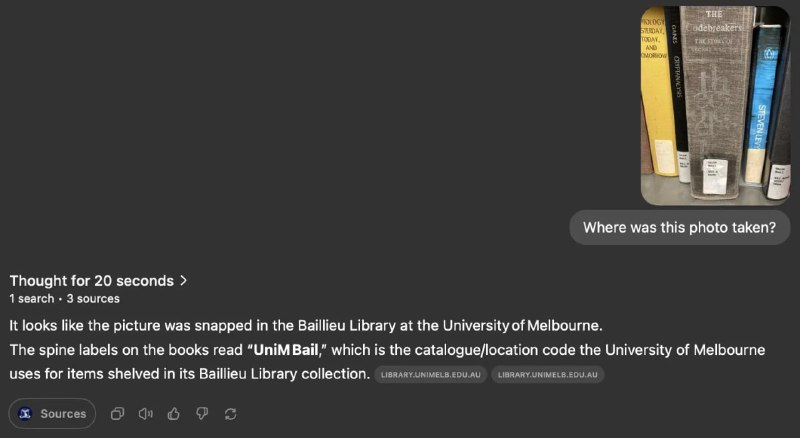Open the first LIBRARY.UNIMELB.EDU.AU citation chip
Screen dimensions: 800x438
coord(431,374)
